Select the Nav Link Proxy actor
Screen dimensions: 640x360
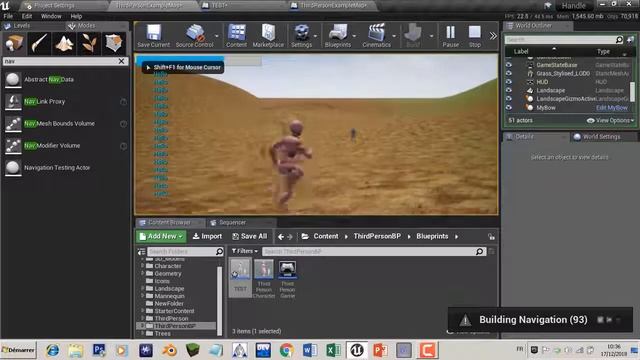tap(65, 102)
